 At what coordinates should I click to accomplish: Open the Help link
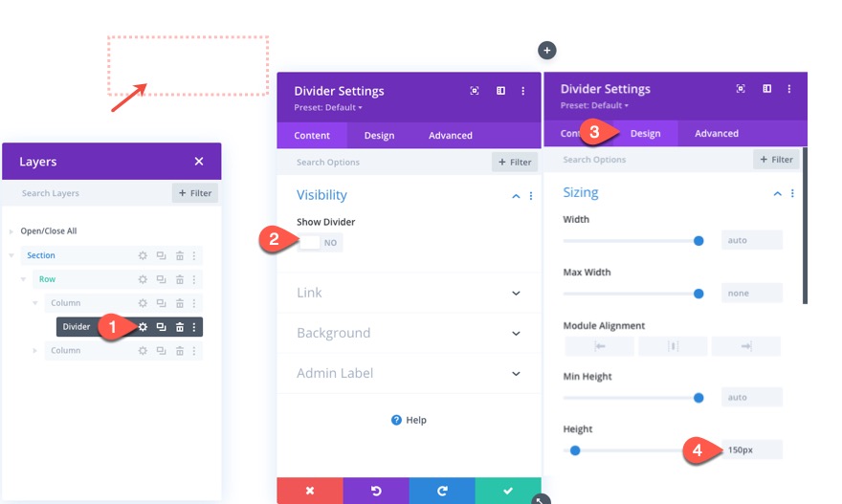click(409, 420)
